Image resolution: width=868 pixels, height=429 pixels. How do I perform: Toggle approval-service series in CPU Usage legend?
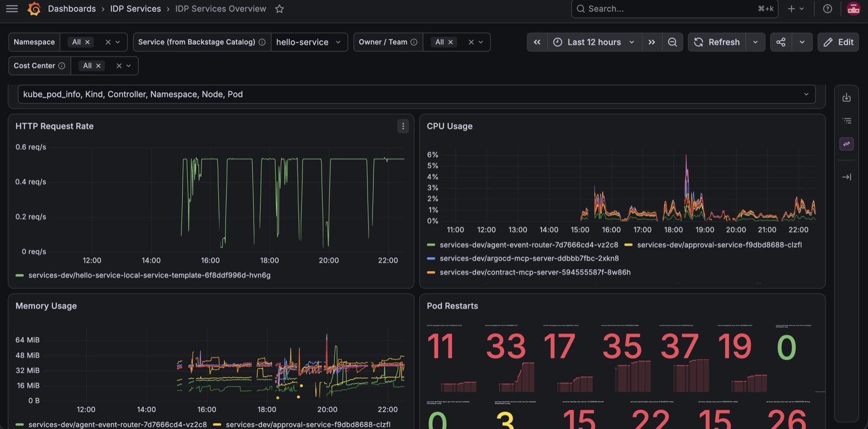[719, 245]
